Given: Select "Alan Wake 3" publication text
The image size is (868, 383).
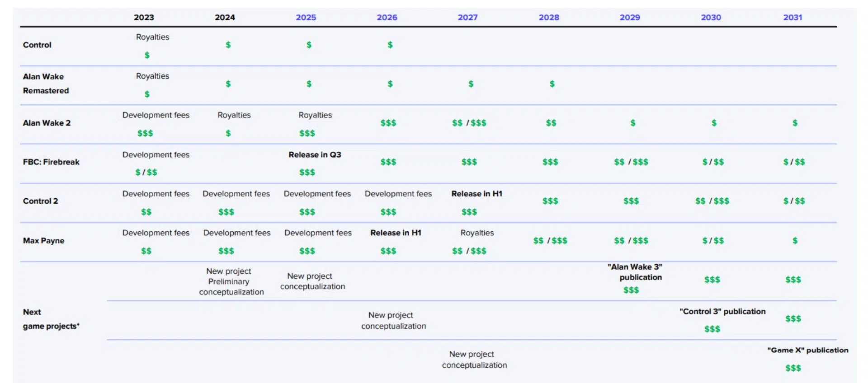Looking at the screenshot, I should point(635,272).
